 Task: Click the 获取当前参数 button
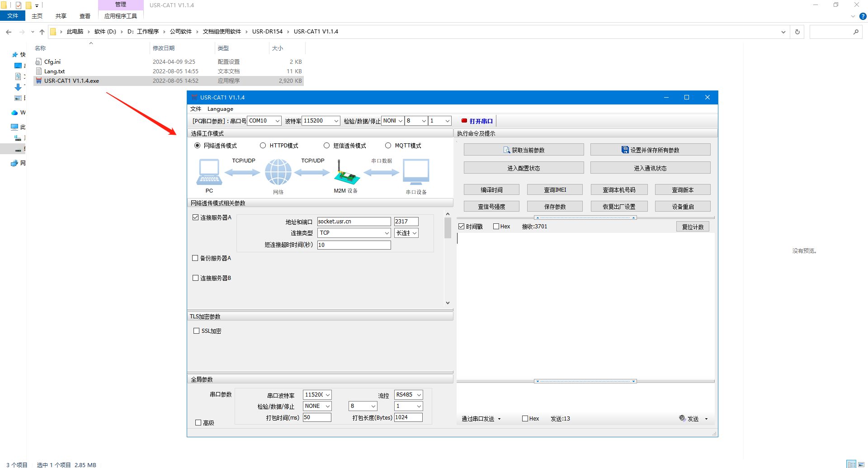pos(524,150)
